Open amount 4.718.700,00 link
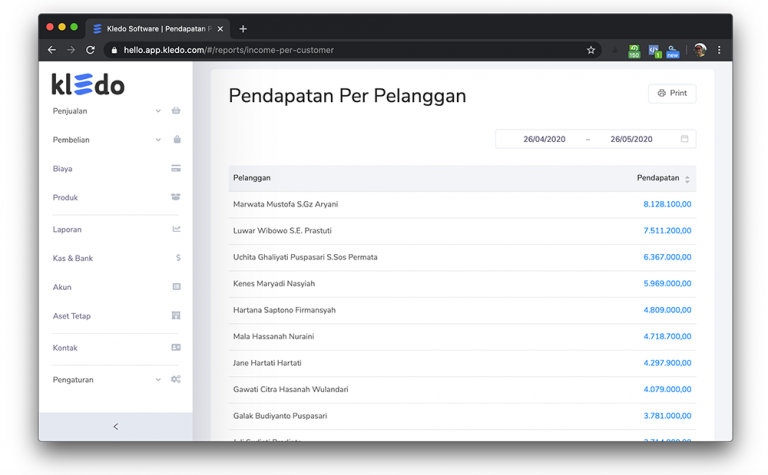The height and width of the screenshot is (475, 768). [667, 336]
